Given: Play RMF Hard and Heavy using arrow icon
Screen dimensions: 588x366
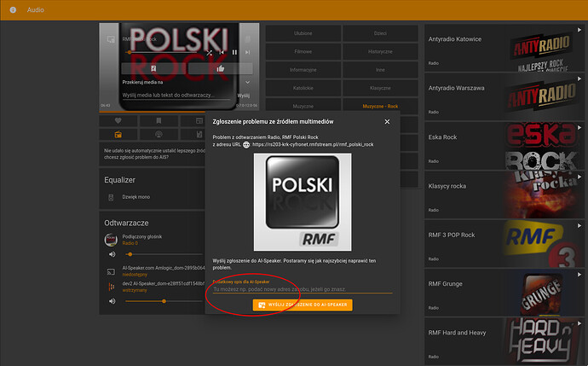Looking at the screenshot, I should tap(579, 323).
